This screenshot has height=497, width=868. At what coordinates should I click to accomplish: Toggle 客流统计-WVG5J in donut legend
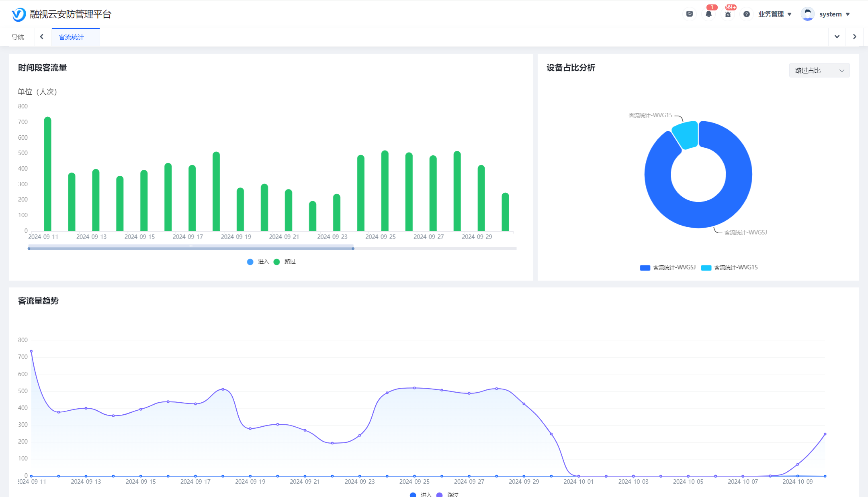pyautogui.click(x=667, y=268)
